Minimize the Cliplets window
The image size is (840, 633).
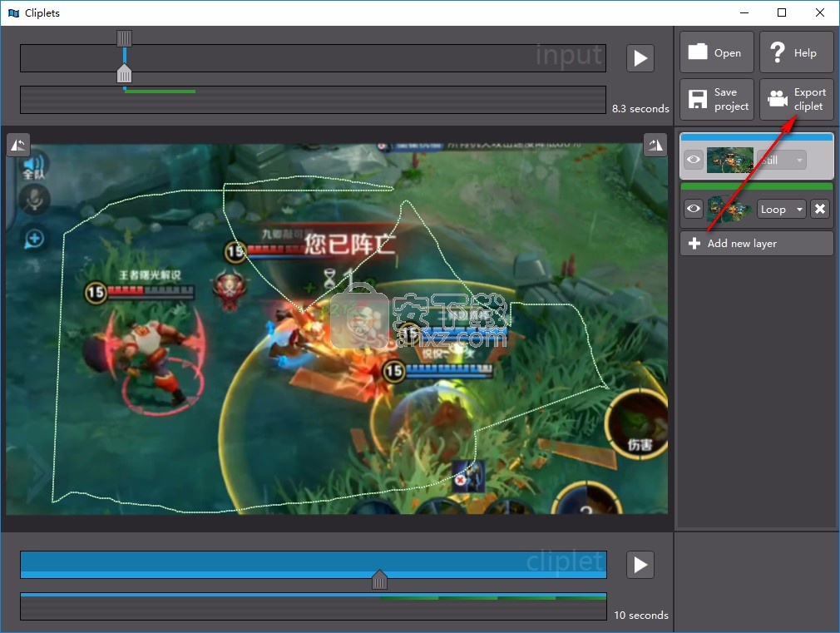(744, 12)
